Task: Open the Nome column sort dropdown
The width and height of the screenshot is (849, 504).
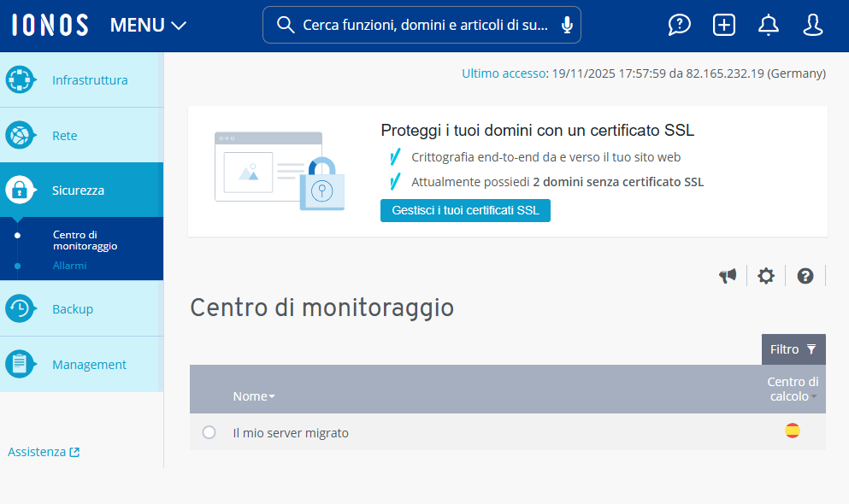Action: pos(270,396)
